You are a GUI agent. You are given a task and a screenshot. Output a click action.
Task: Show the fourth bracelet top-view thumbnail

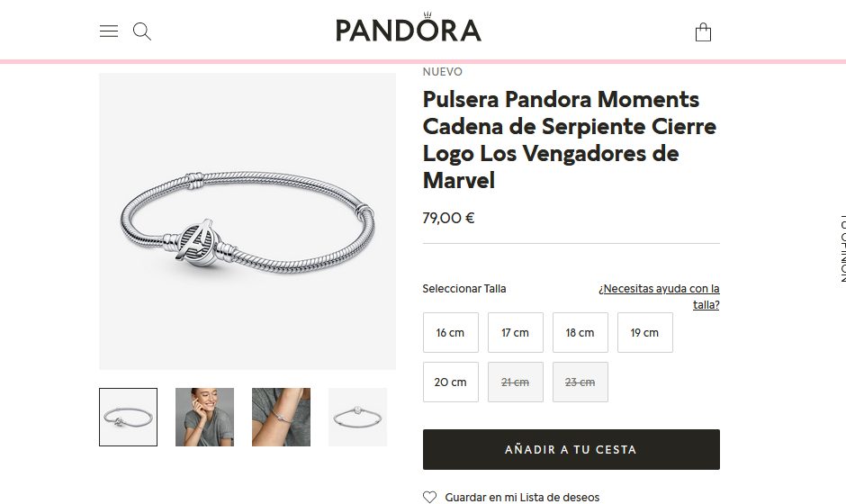[357, 417]
